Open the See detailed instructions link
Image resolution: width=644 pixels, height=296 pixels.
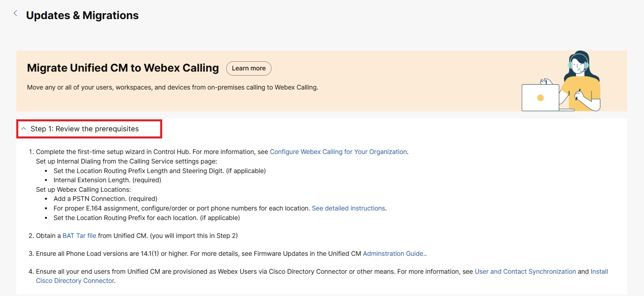[x=348, y=208]
